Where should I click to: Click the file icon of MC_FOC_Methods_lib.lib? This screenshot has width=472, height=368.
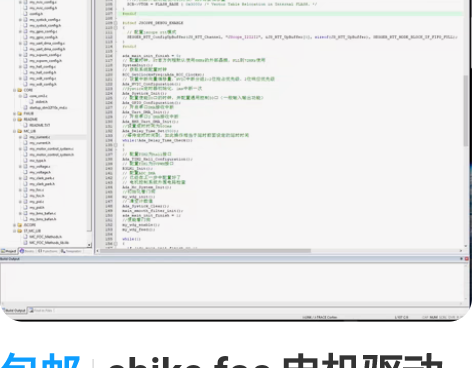click(26, 242)
